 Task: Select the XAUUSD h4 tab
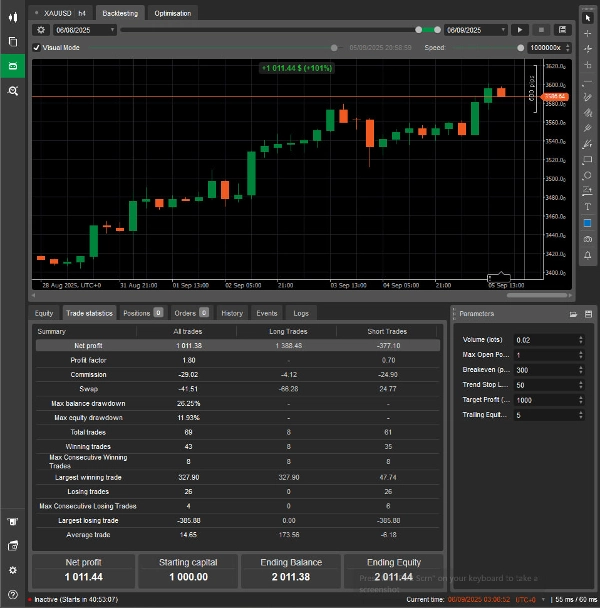point(61,13)
